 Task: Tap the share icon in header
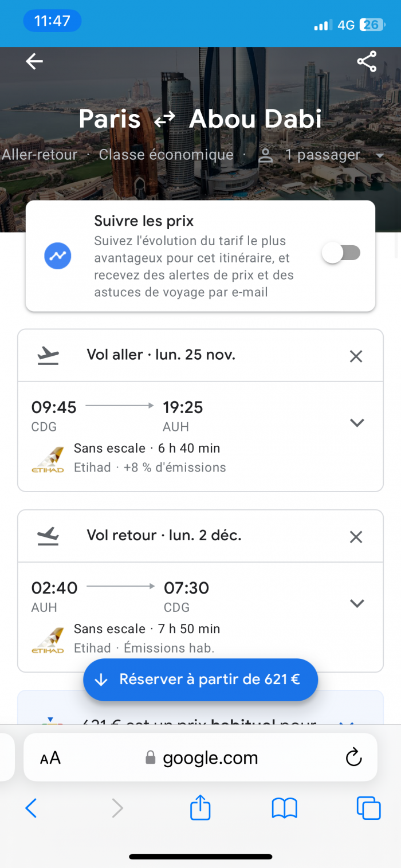tap(367, 61)
